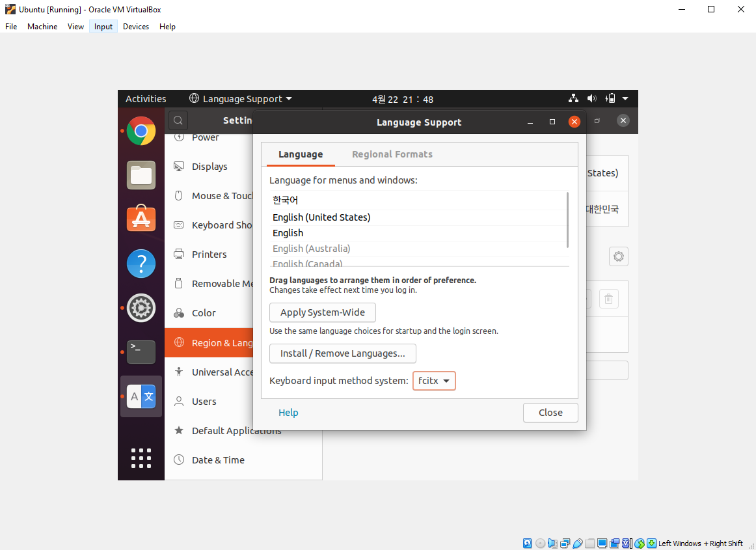Screen dimensions: 756x550
Task: Click VirtualBox CPU virtualization status icon
Action: (x=627, y=543)
